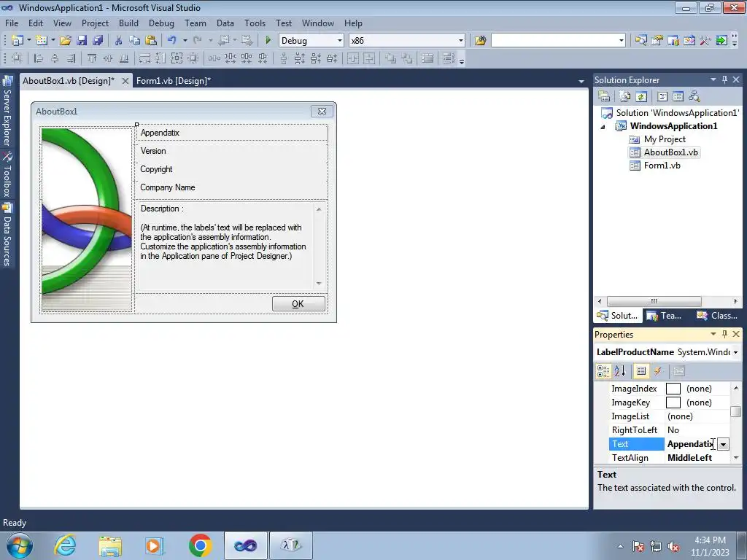Toggle auto-hide pin on Properties panel
Screen dimensions: 747x560
tap(724, 334)
